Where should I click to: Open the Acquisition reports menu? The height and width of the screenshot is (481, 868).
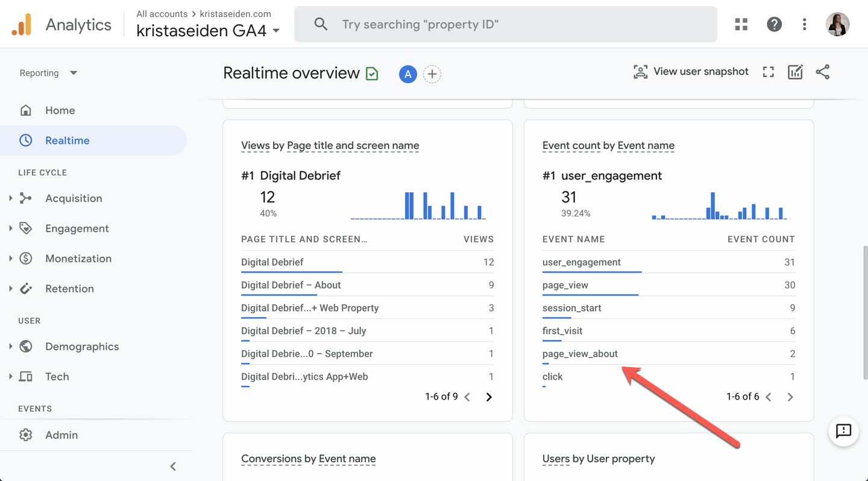point(74,198)
